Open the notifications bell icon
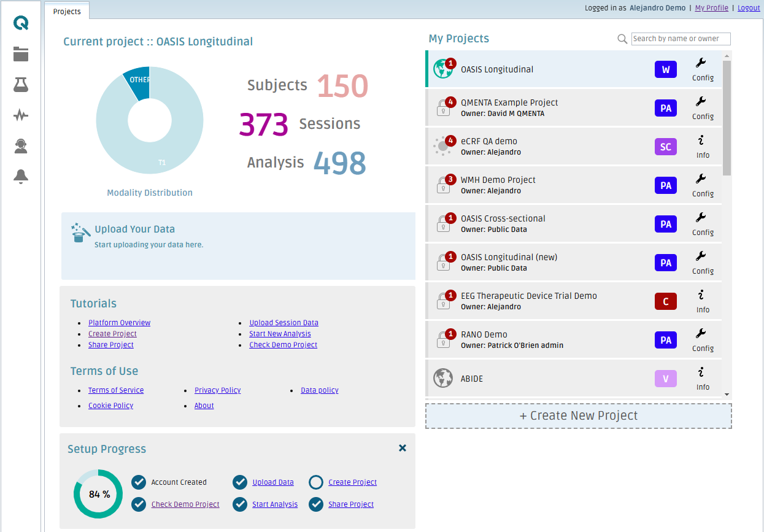 click(x=21, y=177)
